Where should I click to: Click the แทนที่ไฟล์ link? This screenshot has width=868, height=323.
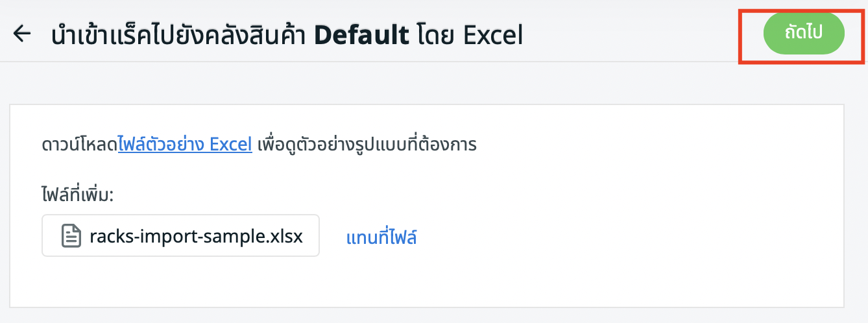pos(381,237)
